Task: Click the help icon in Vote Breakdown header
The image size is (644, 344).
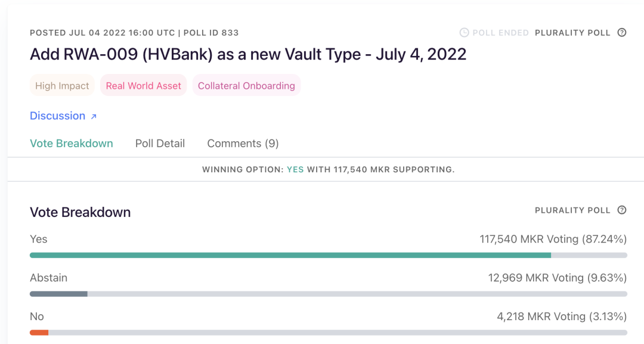Action: click(622, 210)
